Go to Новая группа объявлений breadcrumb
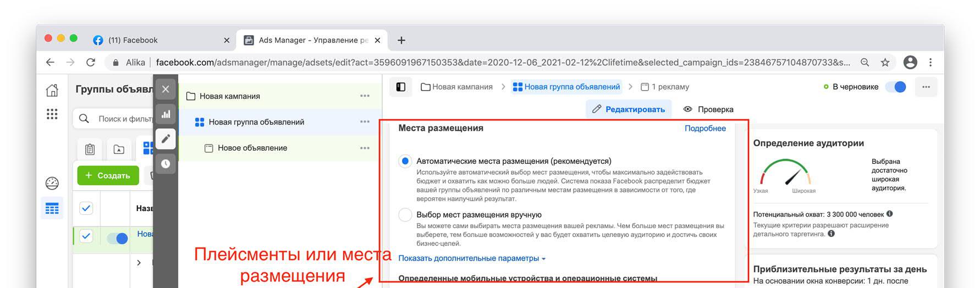The height and width of the screenshot is (288, 980). tap(566, 87)
